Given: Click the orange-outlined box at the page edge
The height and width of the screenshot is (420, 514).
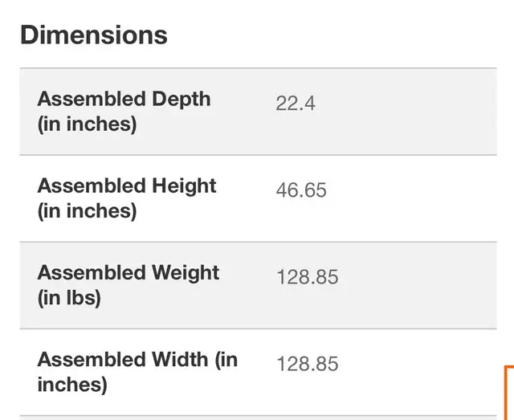Looking at the screenshot, I should [x=509, y=393].
